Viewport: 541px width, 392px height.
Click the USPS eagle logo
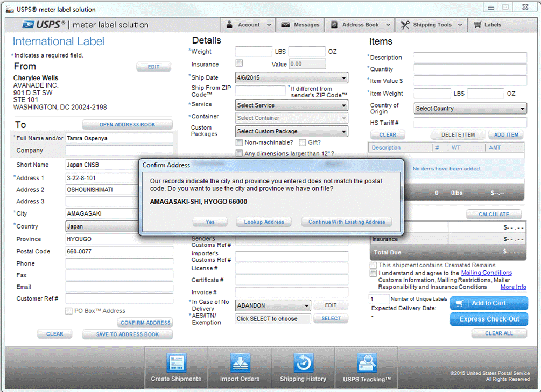point(29,25)
